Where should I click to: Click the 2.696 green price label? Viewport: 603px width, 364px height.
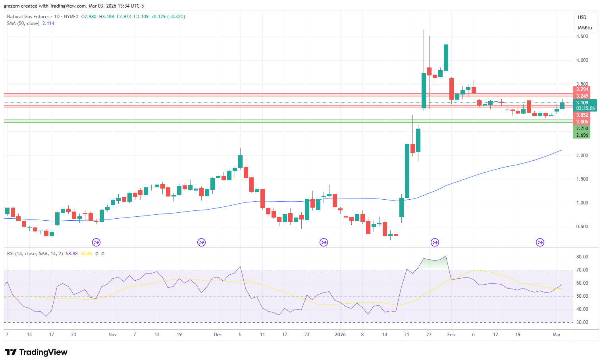click(x=582, y=135)
